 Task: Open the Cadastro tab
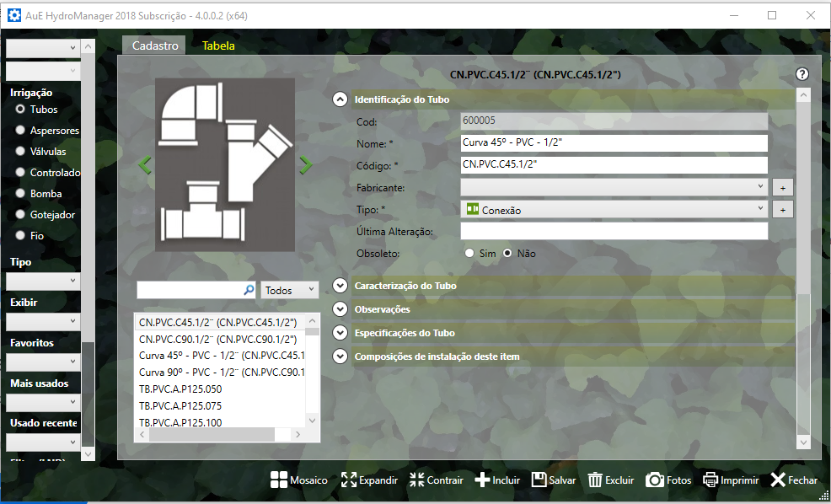tap(155, 46)
